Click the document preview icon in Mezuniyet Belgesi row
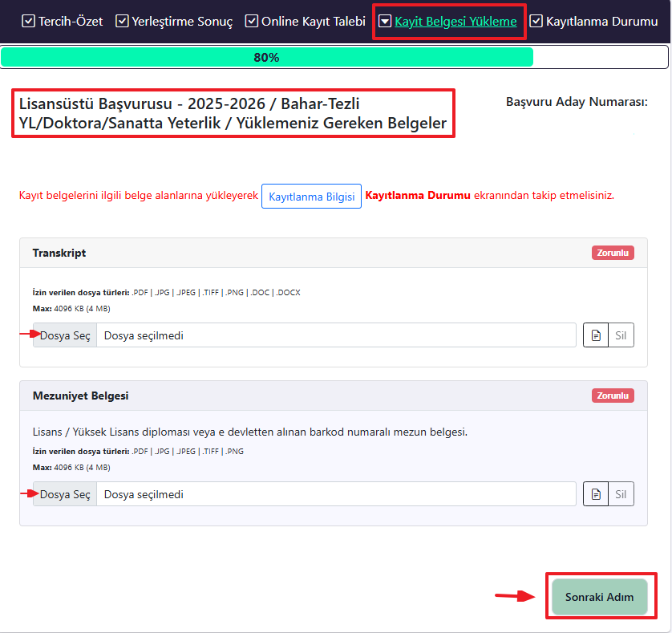Image resolution: width=672 pixels, height=633 pixels. pyautogui.click(x=595, y=494)
